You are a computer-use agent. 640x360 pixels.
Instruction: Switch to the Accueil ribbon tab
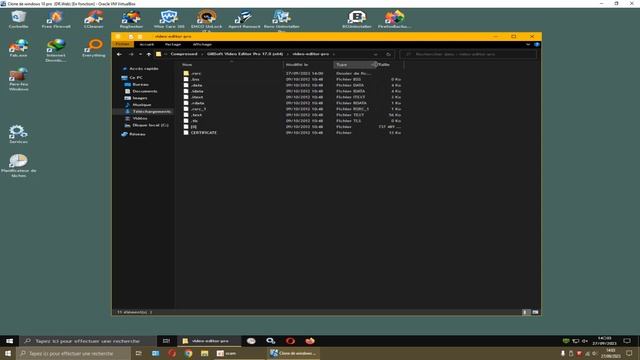147,44
